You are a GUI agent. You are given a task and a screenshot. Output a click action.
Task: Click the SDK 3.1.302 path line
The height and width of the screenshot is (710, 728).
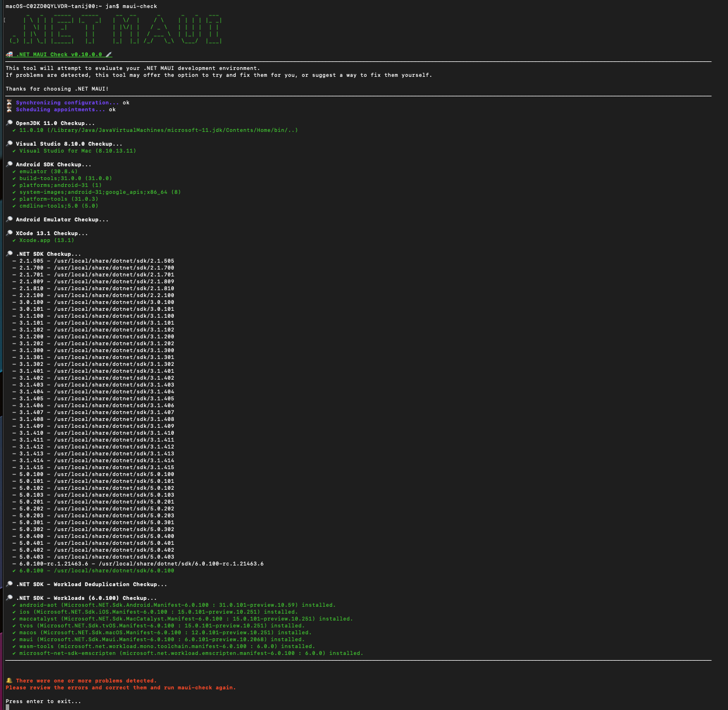(94, 364)
